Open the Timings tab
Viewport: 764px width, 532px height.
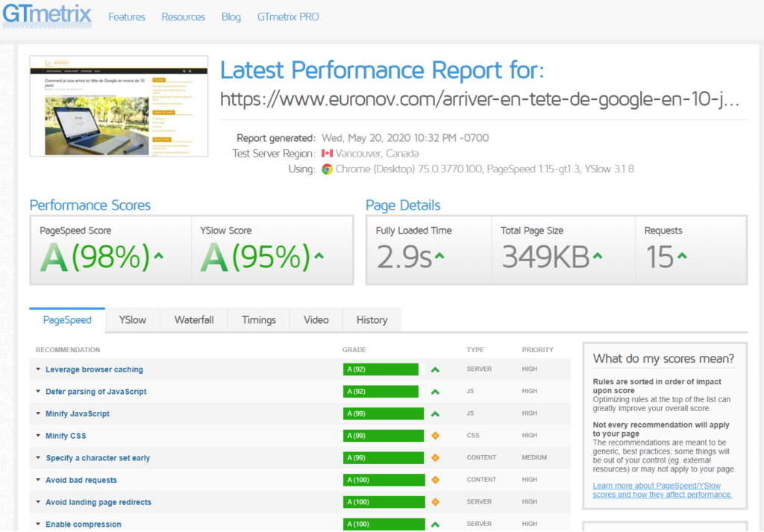pyautogui.click(x=259, y=320)
